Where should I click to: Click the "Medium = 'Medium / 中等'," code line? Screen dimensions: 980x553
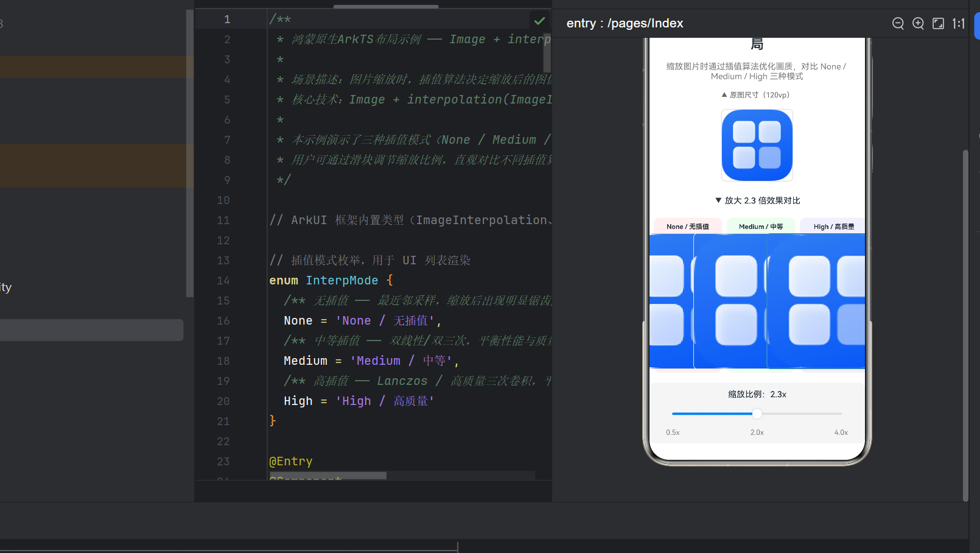pos(371,361)
